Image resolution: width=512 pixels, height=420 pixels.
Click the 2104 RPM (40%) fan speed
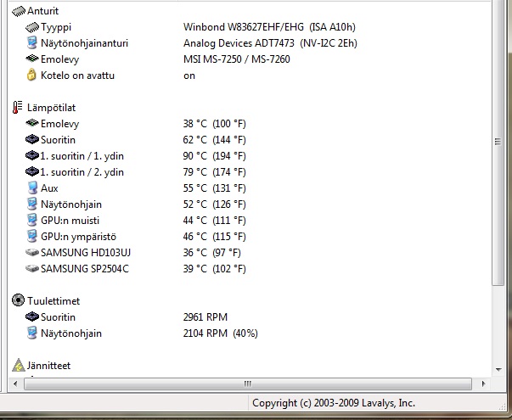[220, 333]
